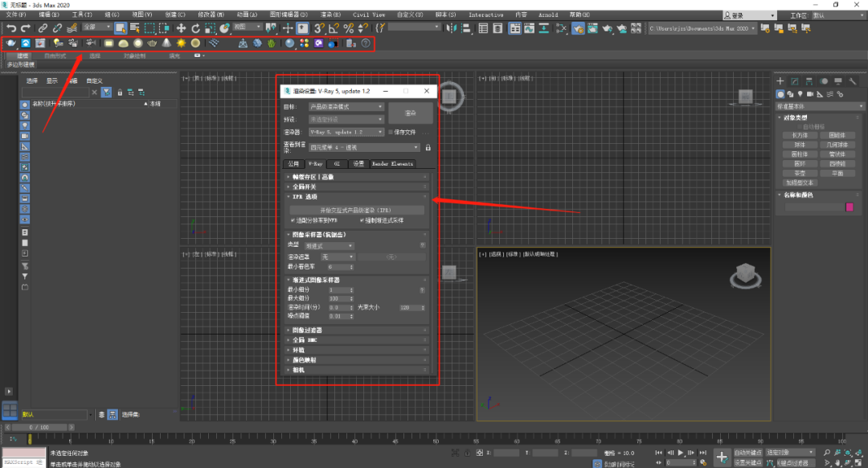Viewport: 868px width, 468px height.
Task: Activate the Select Object tool
Action: pyautogui.click(x=120, y=27)
